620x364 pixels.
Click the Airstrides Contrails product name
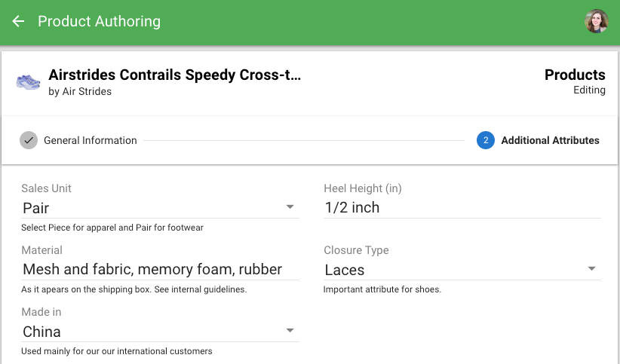(x=174, y=75)
